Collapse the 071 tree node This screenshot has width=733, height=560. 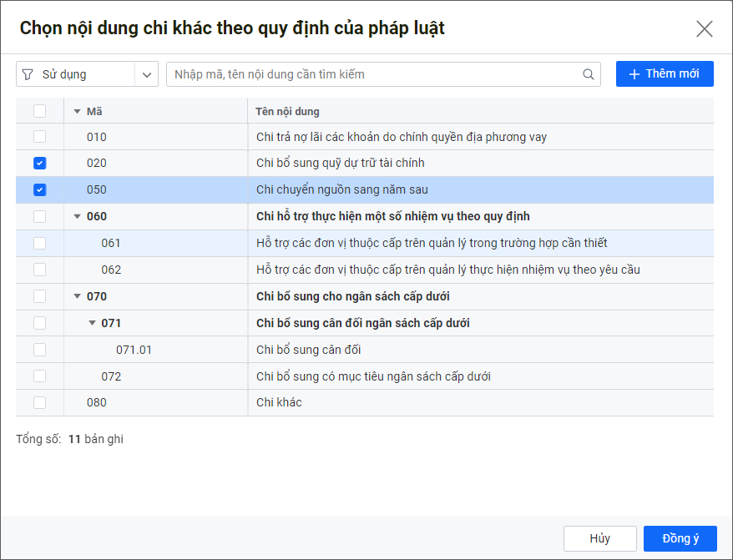(93, 323)
